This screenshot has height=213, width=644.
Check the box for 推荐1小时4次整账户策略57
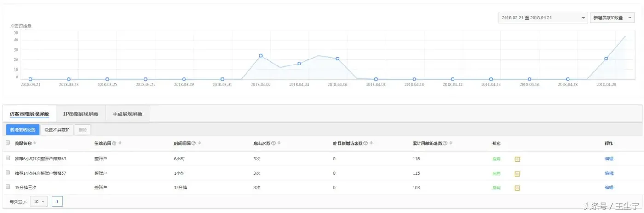point(7,172)
